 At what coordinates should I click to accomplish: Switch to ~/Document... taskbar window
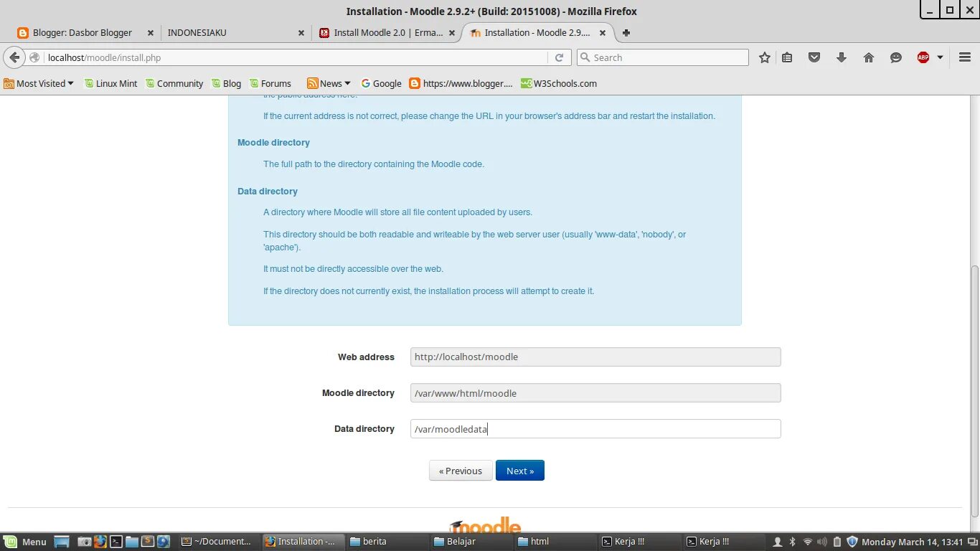tap(217, 542)
